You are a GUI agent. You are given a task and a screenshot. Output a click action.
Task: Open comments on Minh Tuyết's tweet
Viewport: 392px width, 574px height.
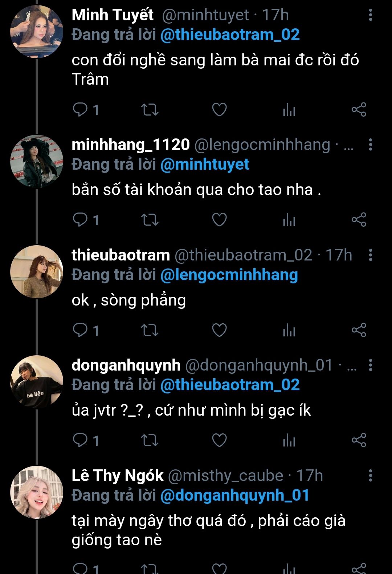(80, 109)
